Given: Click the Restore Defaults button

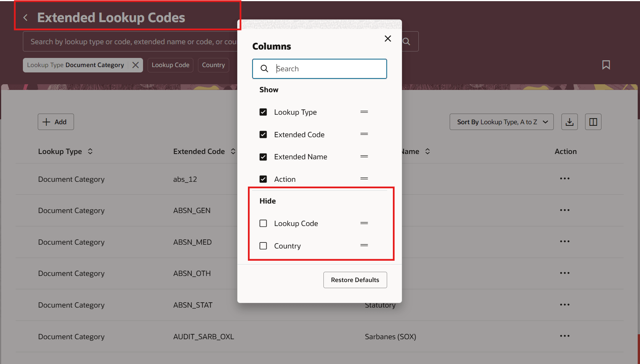Looking at the screenshot, I should pos(355,280).
